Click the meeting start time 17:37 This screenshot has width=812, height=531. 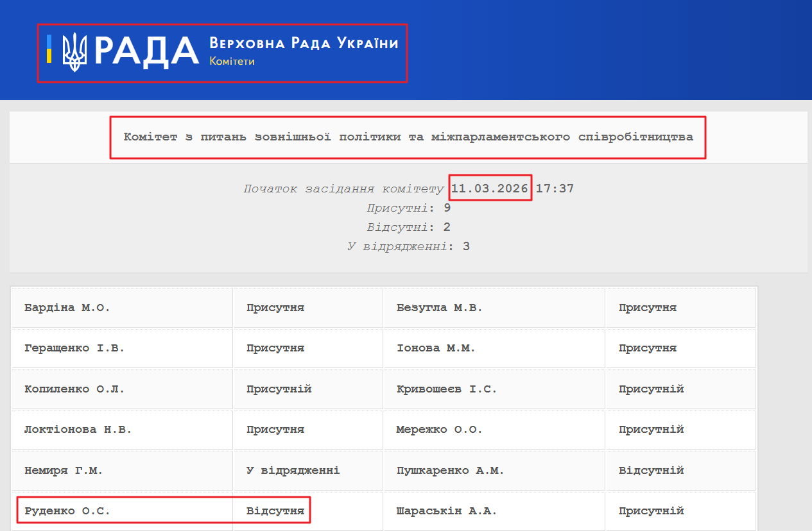555,189
